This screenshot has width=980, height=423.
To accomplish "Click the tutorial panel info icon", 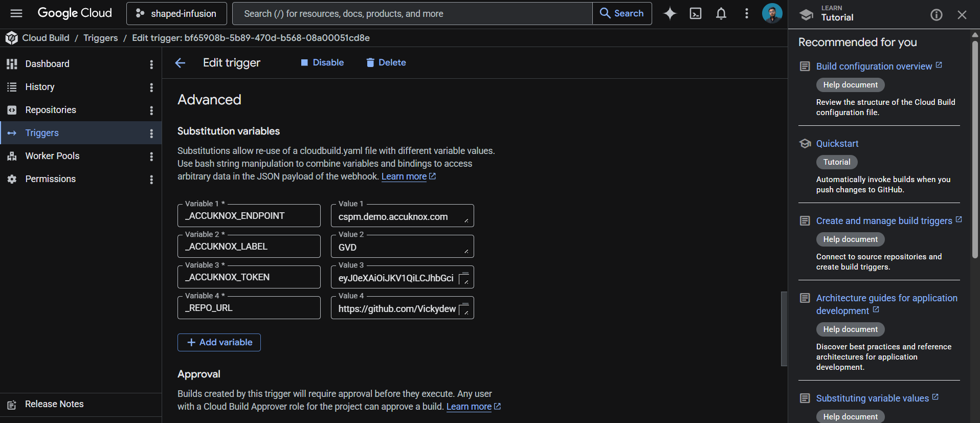I will point(936,15).
